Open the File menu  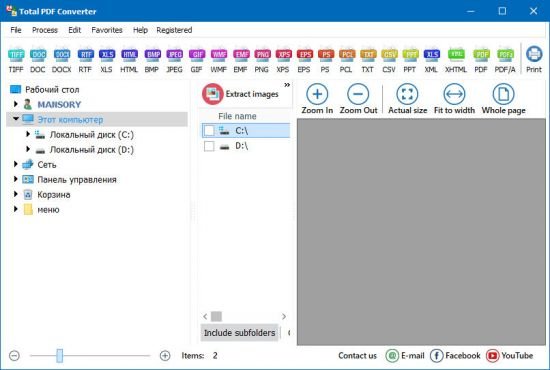click(16, 30)
